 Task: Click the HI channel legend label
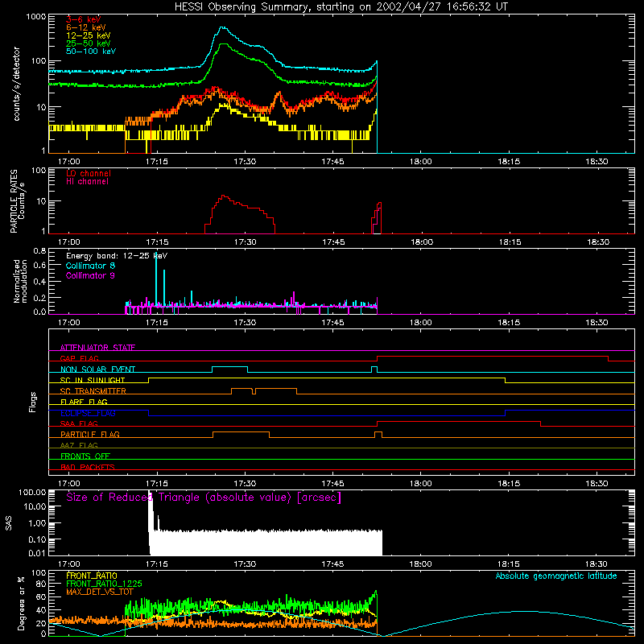tap(87, 182)
